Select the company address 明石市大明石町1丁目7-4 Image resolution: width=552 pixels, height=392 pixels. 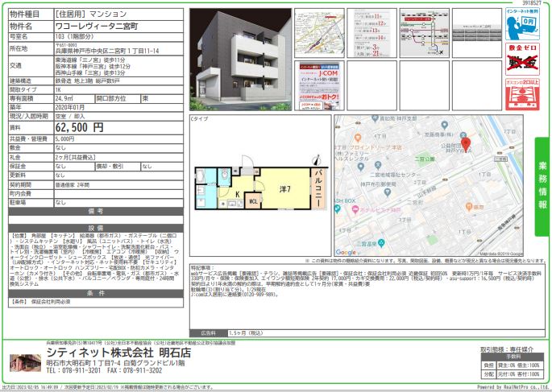(x=84, y=362)
